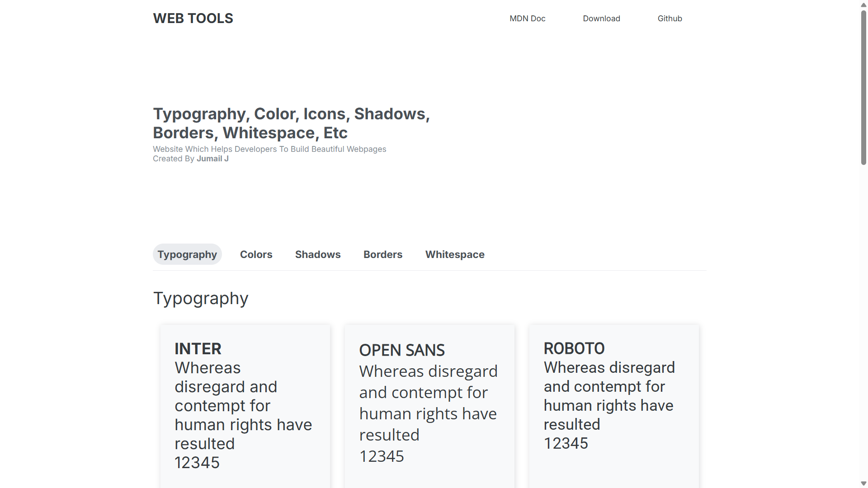The height and width of the screenshot is (488, 868).
Task: Visit the Github link
Action: point(670,19)
